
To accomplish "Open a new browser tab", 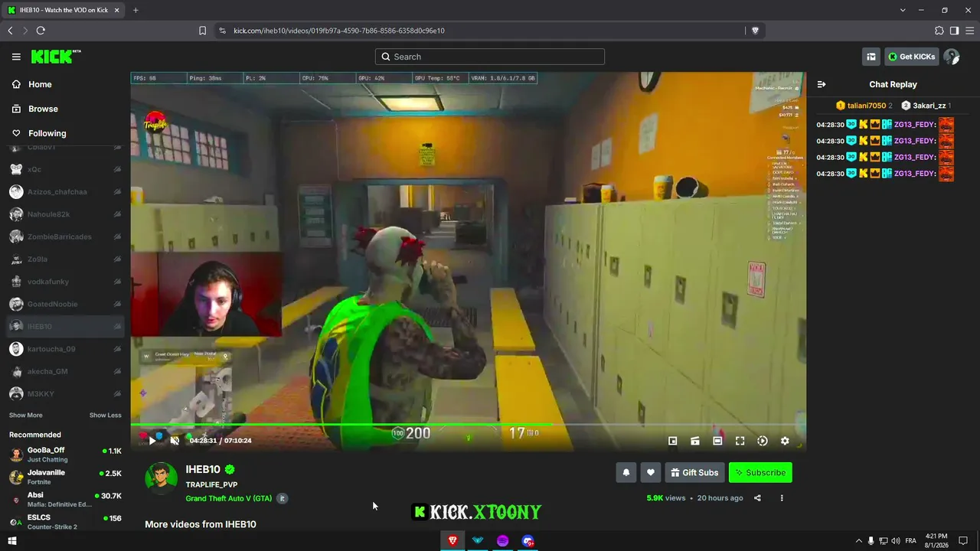I will coord(136,10).
